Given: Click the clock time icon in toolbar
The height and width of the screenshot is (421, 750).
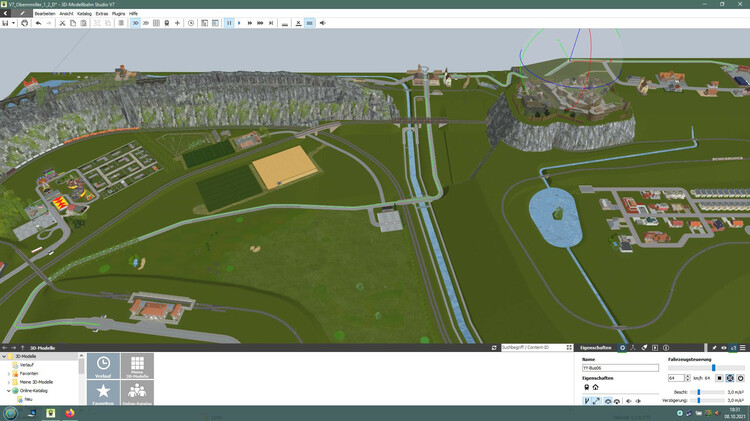Looking at the screenshot, I should pos(191,22).
